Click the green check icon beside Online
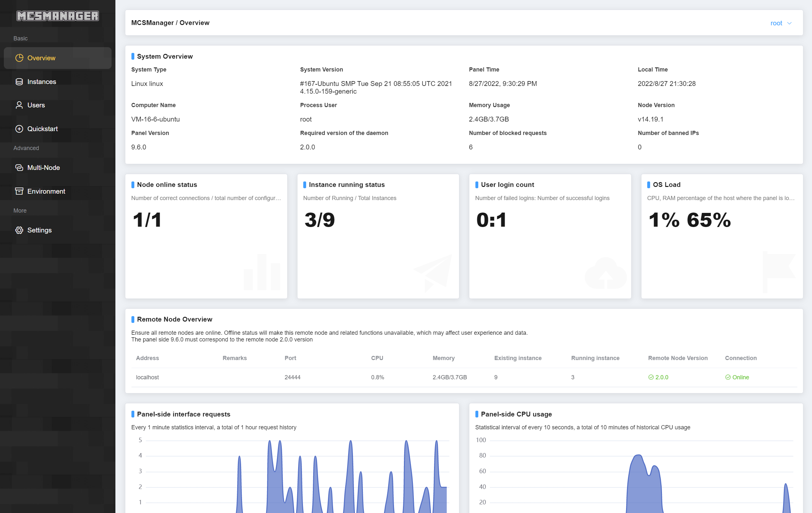Viewport: 812px width, 513px height. tap(728, 377)
